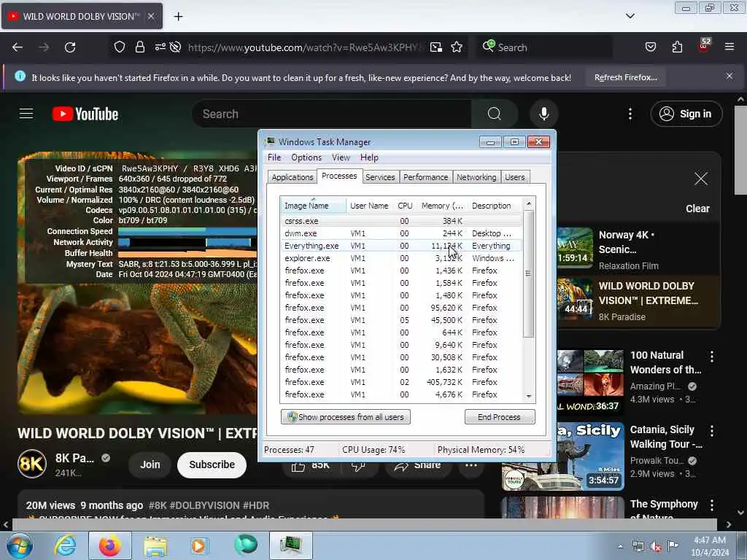Viewport: 747px width, 560px height.
Task: Close the YouTube queue panel with X
Action: pyautogui.click(x=701, y=179)
